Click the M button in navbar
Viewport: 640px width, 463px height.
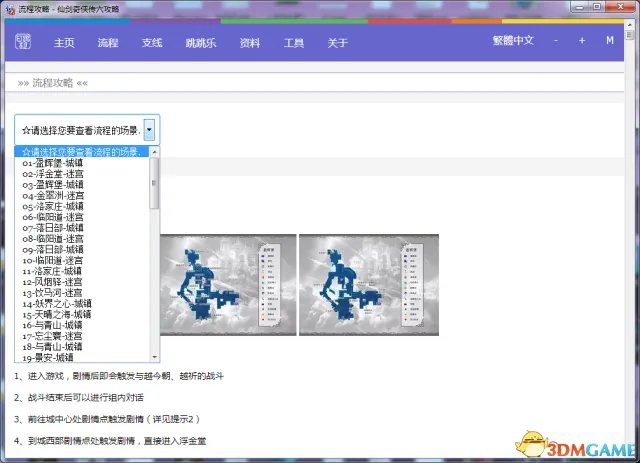(610, 40)
